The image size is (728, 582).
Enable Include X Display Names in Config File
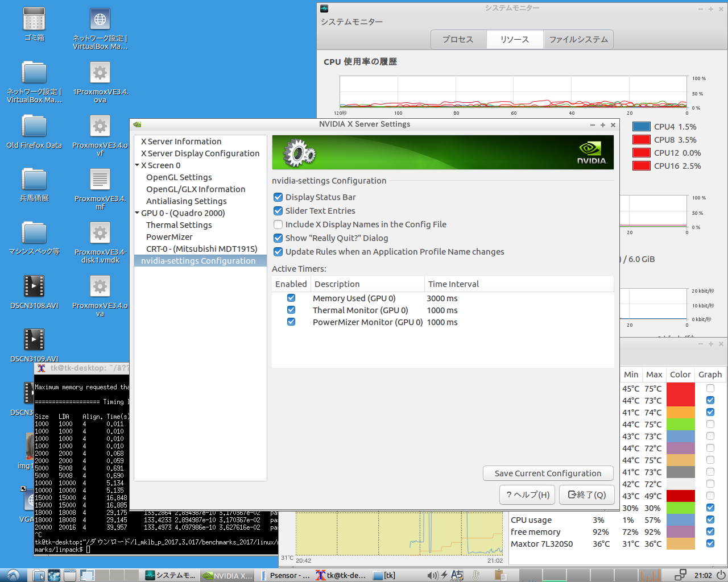coord(278,225)
